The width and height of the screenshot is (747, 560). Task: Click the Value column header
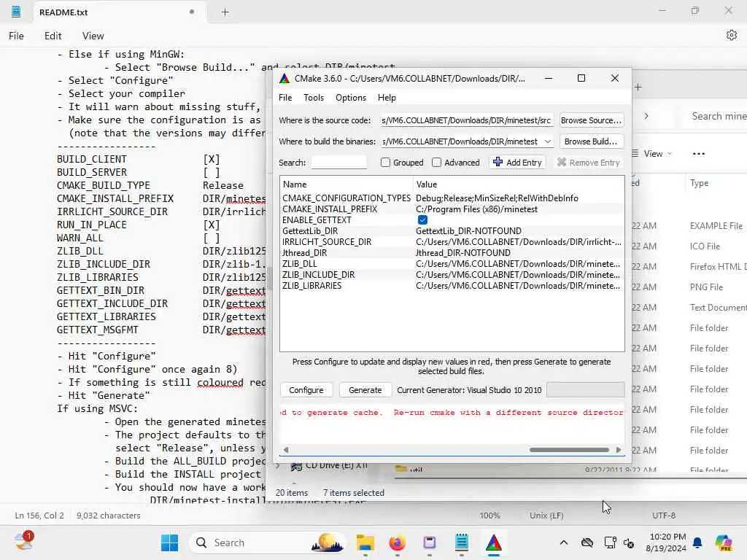coord(519,184)
